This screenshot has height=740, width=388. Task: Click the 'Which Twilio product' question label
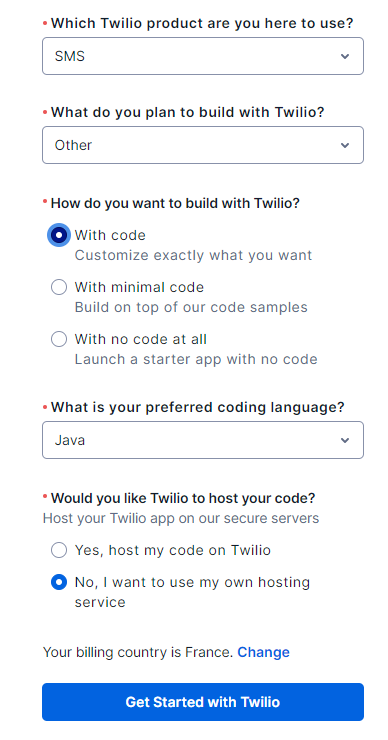pos(202,23)
